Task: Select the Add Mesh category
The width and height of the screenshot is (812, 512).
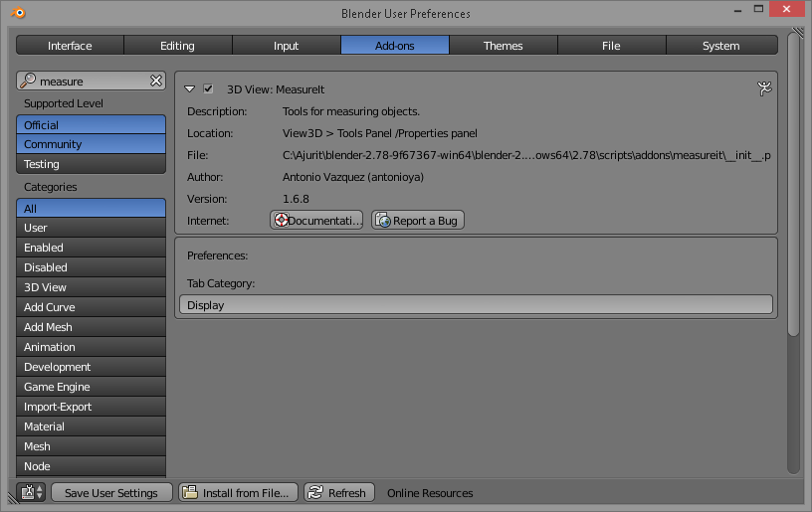Action: [92, 327]
